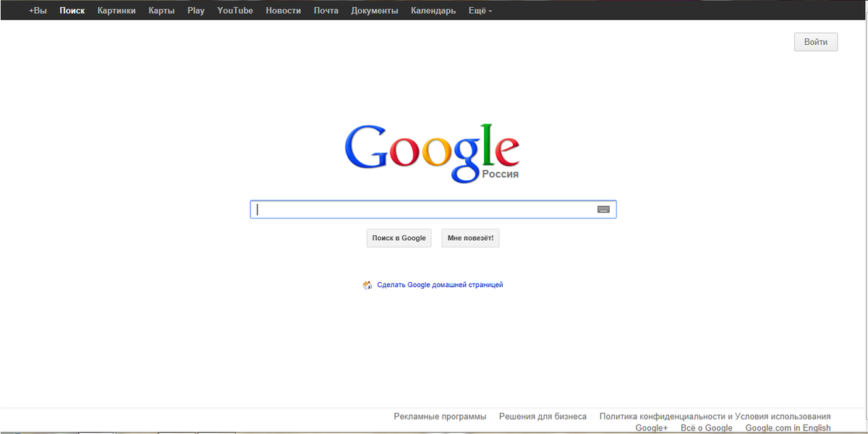Screen dimensions: 868x434
Task: Click the Google Россия logo
Action: coord(432,153)
